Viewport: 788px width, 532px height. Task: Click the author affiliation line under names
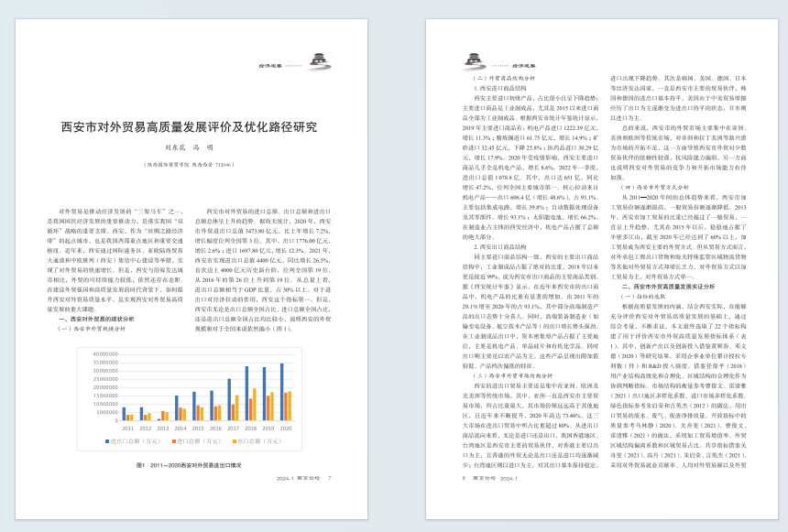[x=188, y=165]
